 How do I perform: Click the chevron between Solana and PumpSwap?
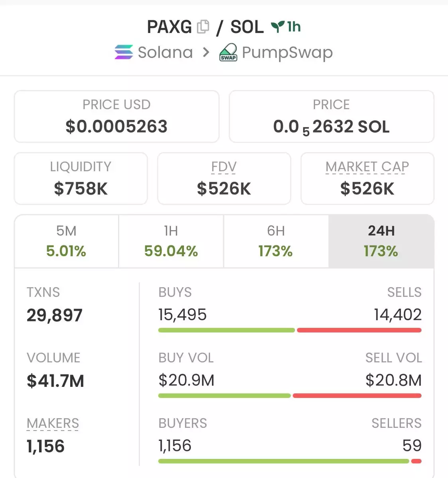[x=206, y=52]
